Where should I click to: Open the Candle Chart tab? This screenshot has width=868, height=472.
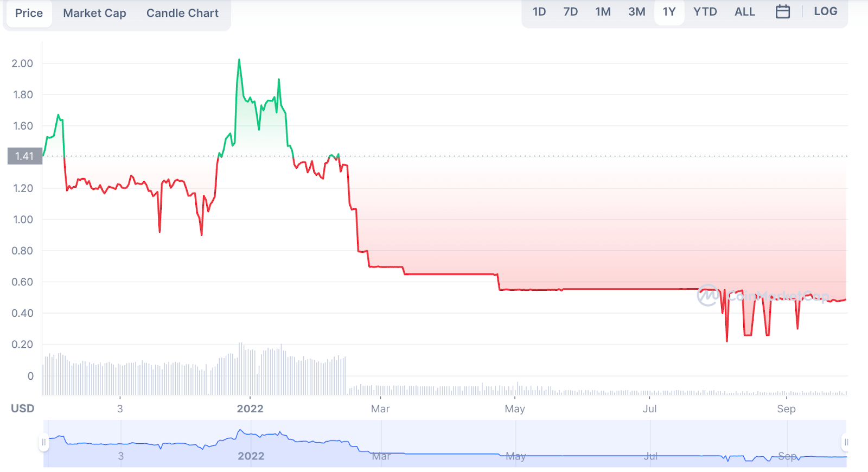tap(182, 13)
